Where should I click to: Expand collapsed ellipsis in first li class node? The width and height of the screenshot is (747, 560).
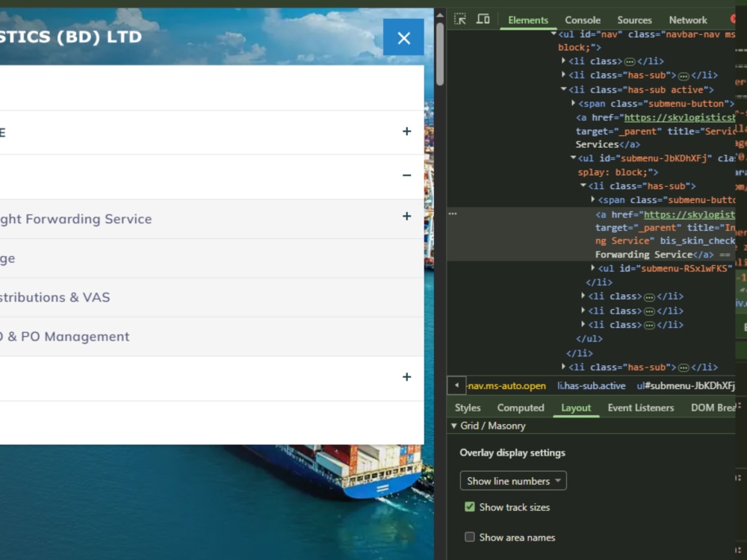point(629,61)
